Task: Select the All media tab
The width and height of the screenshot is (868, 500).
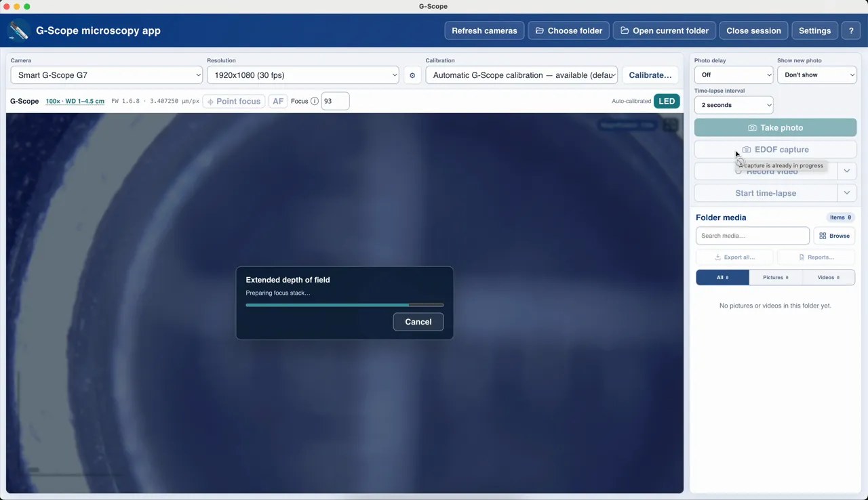Action: point(723,277)
